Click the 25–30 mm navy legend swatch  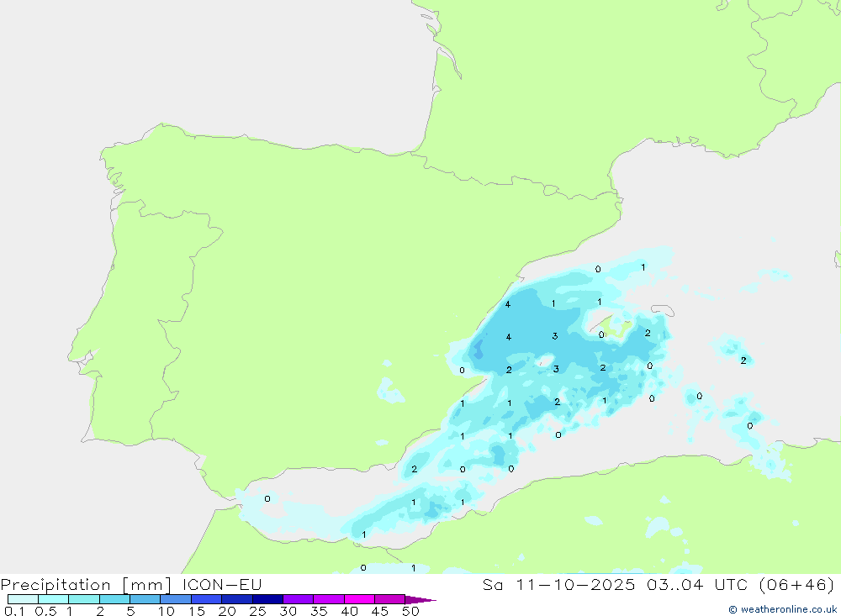pos(267,599)
